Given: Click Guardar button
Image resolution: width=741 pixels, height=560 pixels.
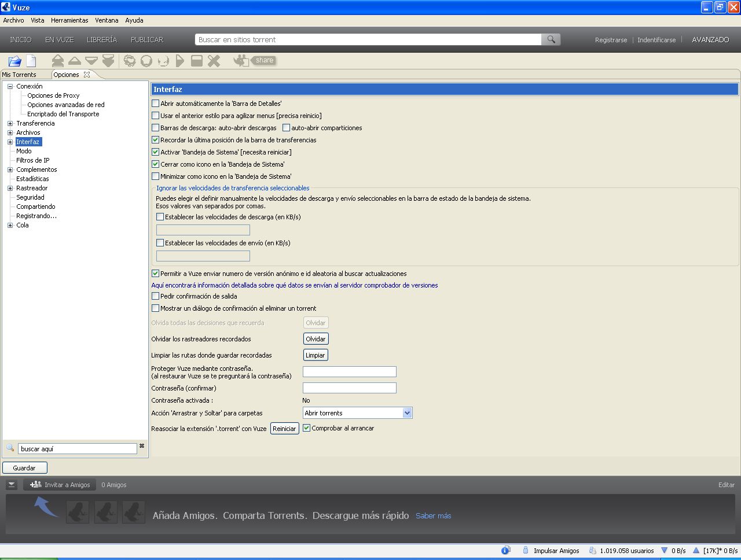Looking at the screenshot, I should click(x=24, y=467).
